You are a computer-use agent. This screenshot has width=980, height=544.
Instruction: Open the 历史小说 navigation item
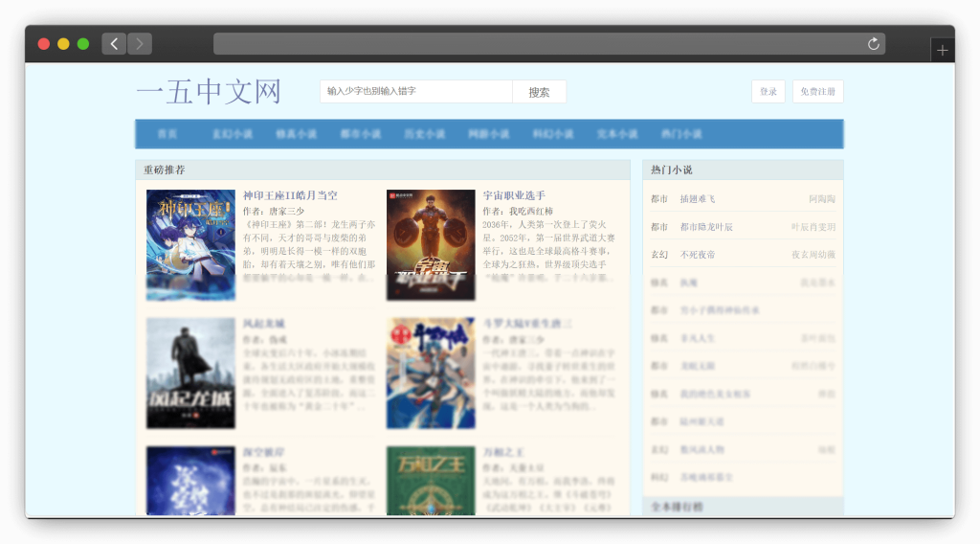click(424, 134)
